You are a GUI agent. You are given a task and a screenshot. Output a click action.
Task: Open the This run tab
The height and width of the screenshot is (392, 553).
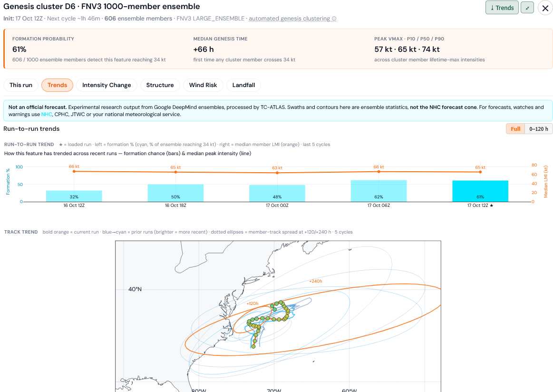[x=21, y=85]
